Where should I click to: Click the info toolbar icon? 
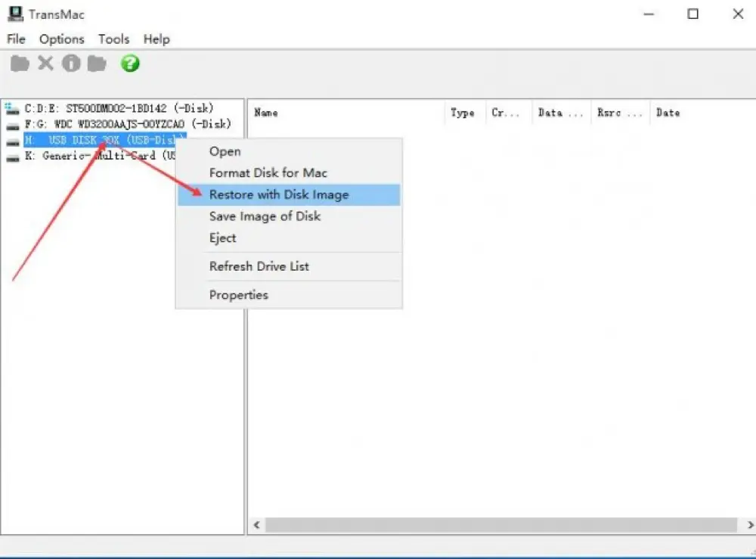coord(71,64)
